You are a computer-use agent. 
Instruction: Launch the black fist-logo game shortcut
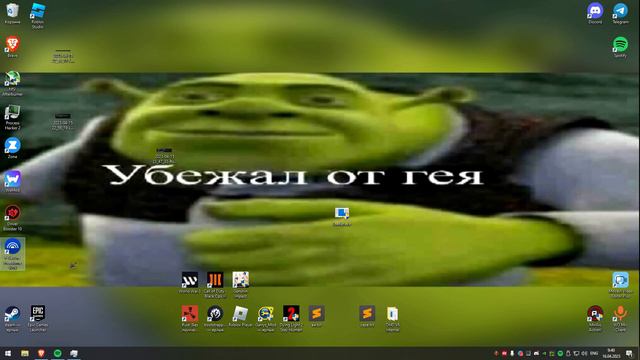click(x=215, y=318)
